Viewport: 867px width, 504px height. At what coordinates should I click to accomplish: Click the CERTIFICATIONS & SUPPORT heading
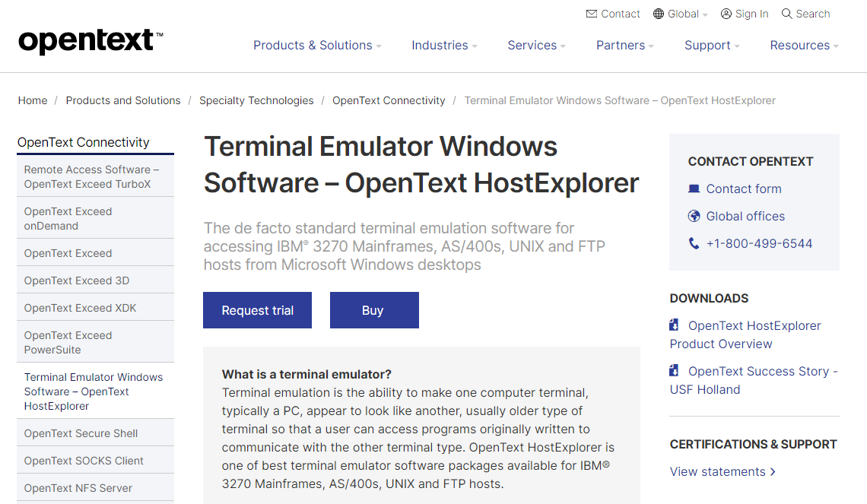point(753,444)
